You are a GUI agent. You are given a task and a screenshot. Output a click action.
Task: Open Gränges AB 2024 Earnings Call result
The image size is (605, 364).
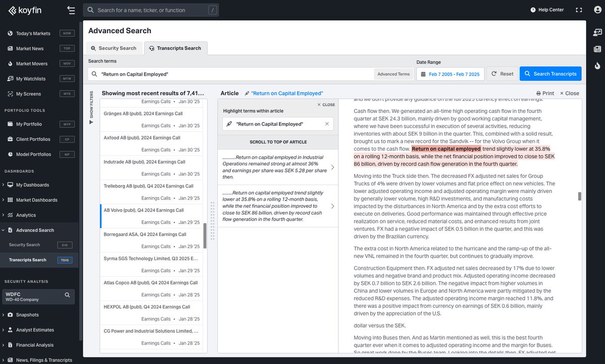[152, 119]
